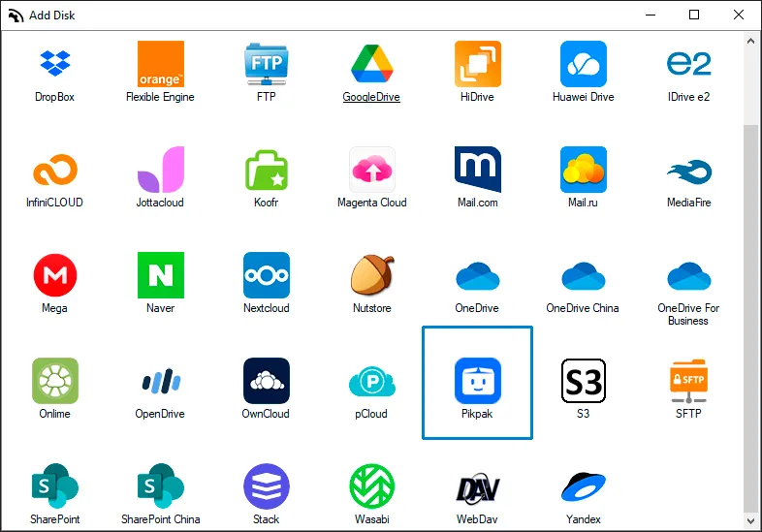Click the scrollbar up arrow

click(x=750, y=42)
